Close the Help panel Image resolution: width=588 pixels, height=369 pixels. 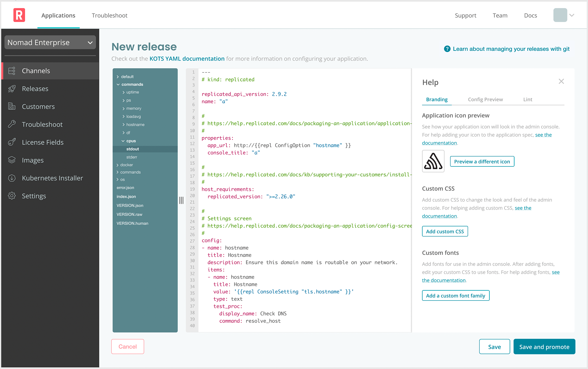click(x=561, y=81)
